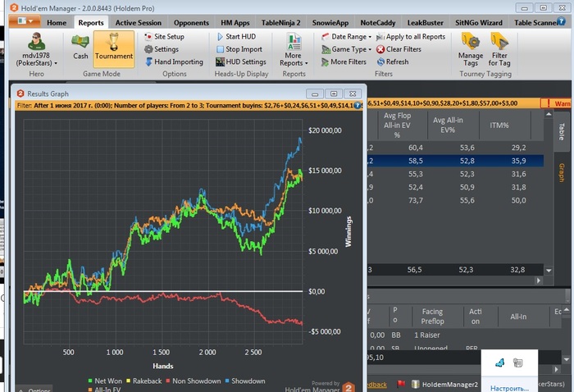Open the More Reports dropdown
Image resolution: width=574 pixels, height=392 pixels.
(294, 50)
